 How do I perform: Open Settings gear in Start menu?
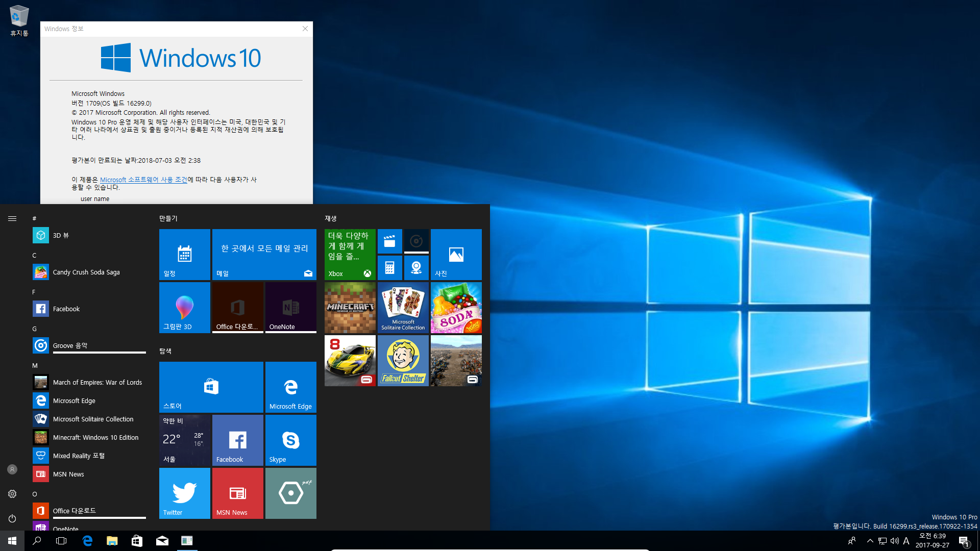[x=12, y=494]
